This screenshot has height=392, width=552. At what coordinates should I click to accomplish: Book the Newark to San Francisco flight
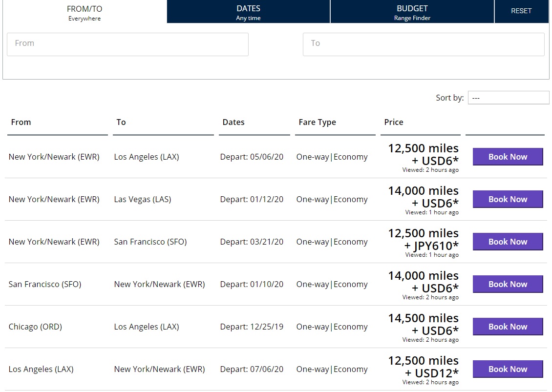click(x=508, y=242)
